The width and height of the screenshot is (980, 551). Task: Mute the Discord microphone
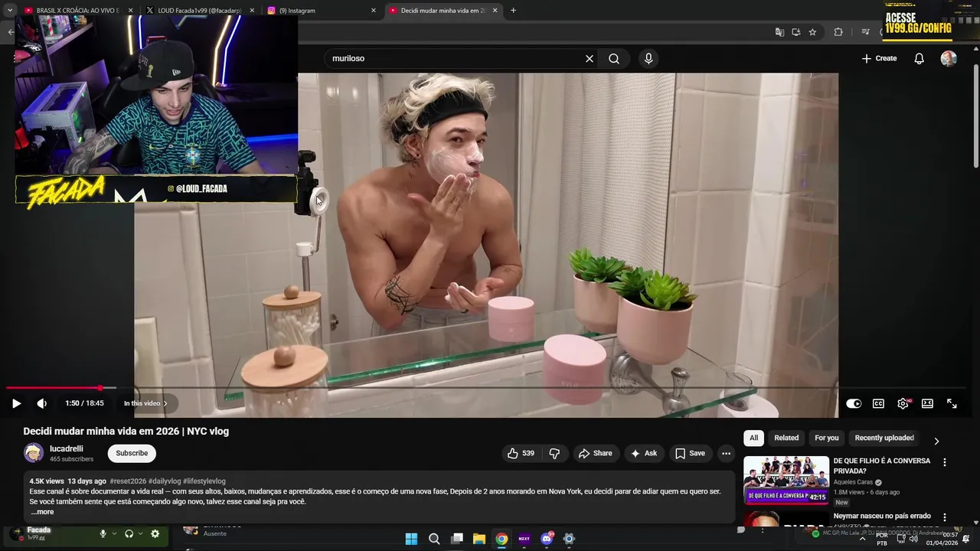tap(103, 534)
